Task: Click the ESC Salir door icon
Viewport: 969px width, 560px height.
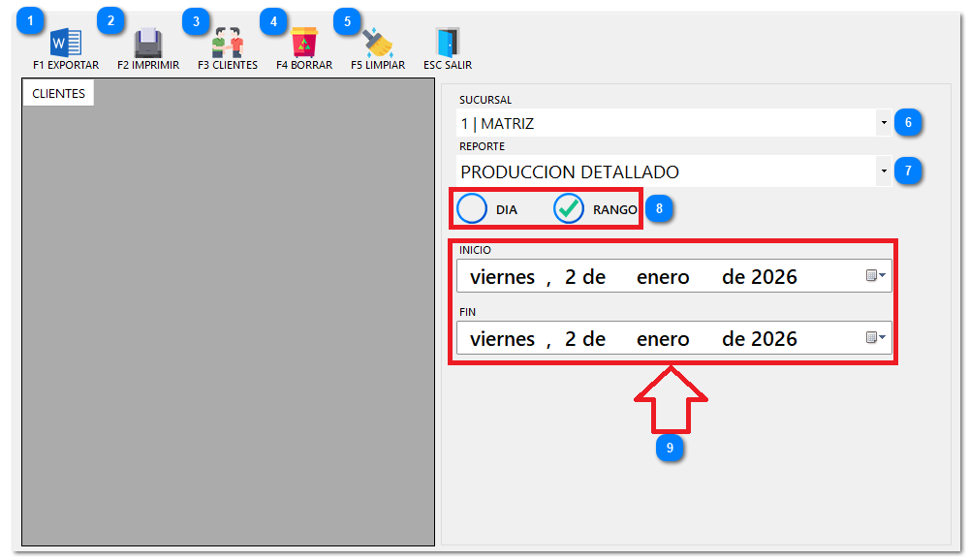Action: [x=447, y=43]
